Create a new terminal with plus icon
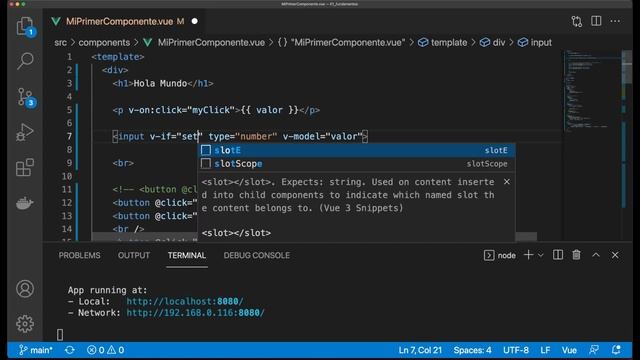 (528, 255)
